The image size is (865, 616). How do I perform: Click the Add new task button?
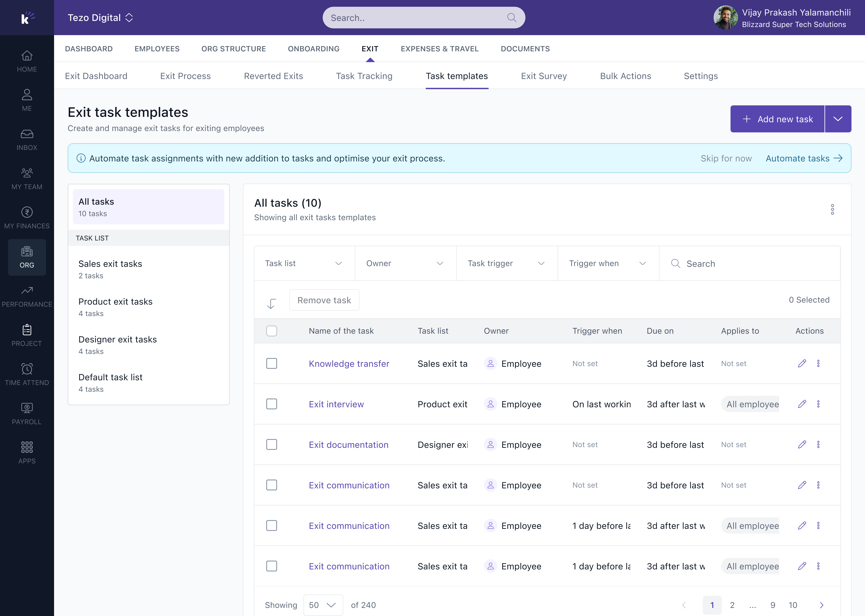click(x=777, y=119)
